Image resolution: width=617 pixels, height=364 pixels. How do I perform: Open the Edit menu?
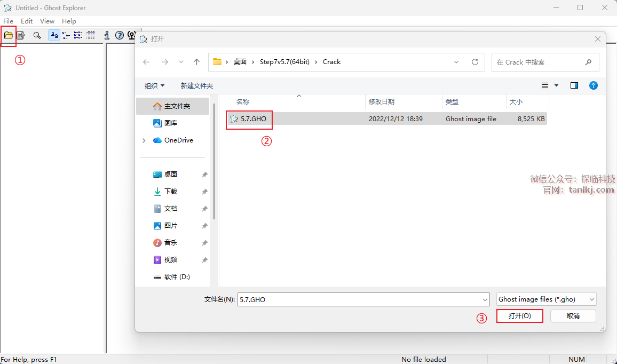coord(27,21)
